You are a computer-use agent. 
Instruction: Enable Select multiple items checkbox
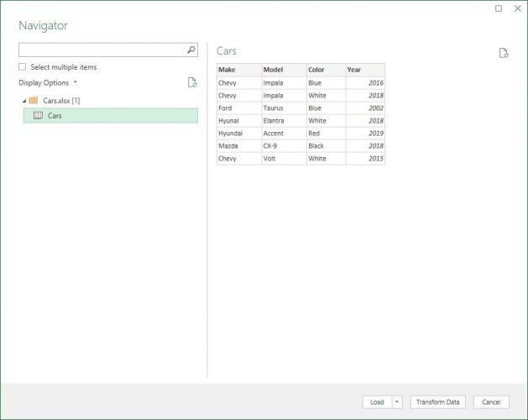(x=22, y=66)
